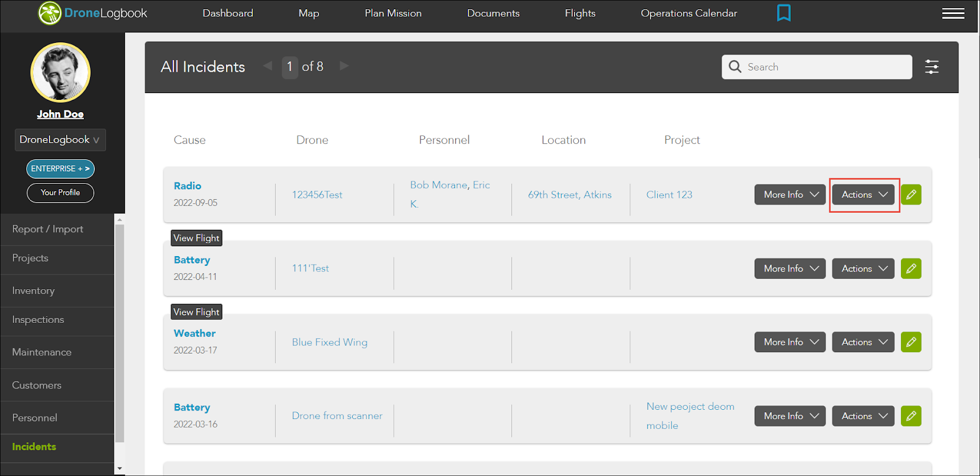Click View Flight above 2022-04-11 Battery incident

(x=196, y=238)
